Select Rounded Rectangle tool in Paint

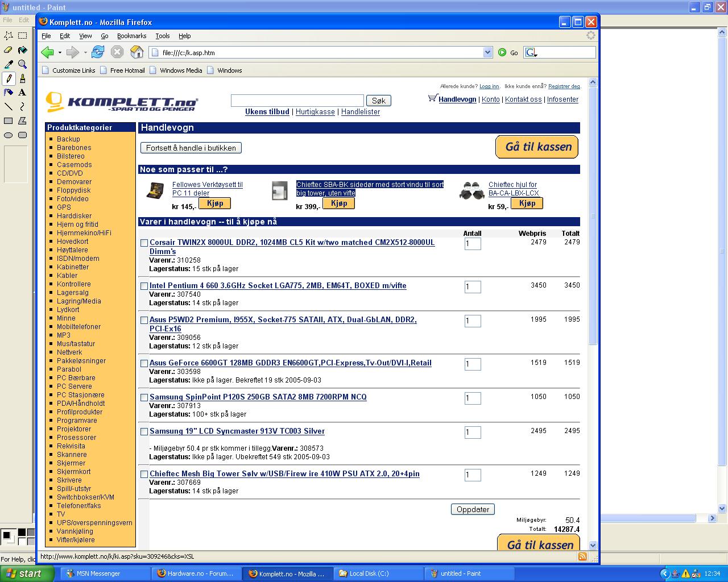22,135
